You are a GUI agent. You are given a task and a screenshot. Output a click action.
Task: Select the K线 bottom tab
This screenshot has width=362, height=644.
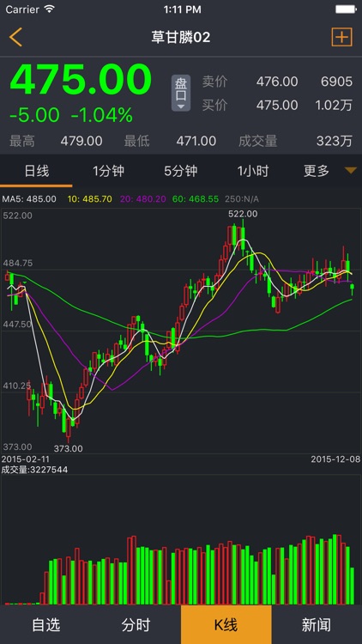[x=226, y=625]
